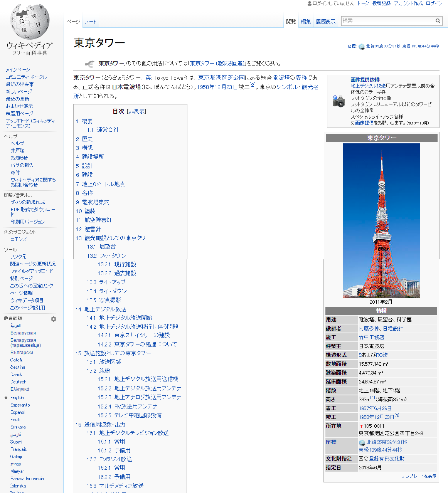The width and height of the screenshot is (448, 494).
Task: Click the 座標 label link in infobox
Action: click(331, 442)
